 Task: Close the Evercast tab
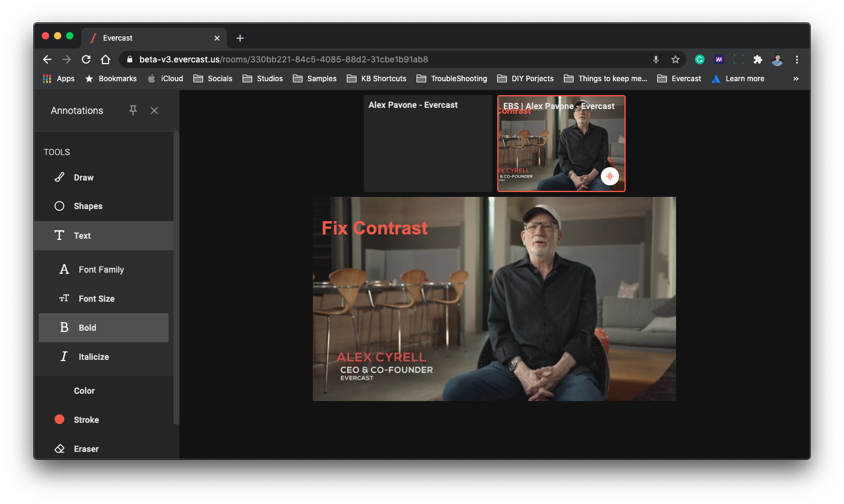(x=217, y=38)
